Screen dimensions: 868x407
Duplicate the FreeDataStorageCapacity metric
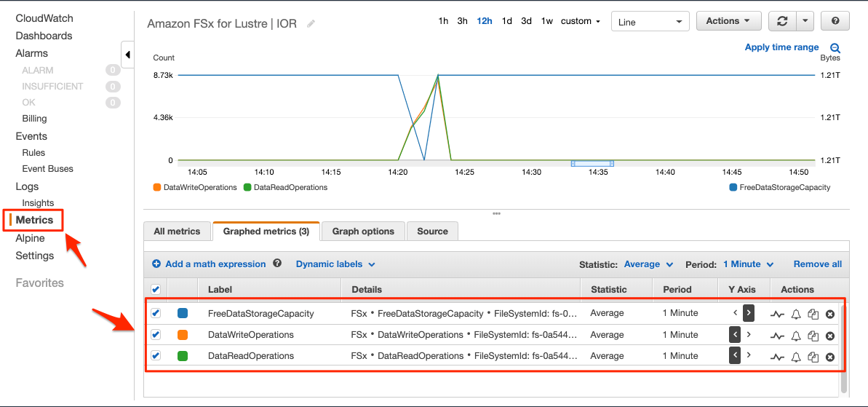pyautogui.click(x=813, y=314)
